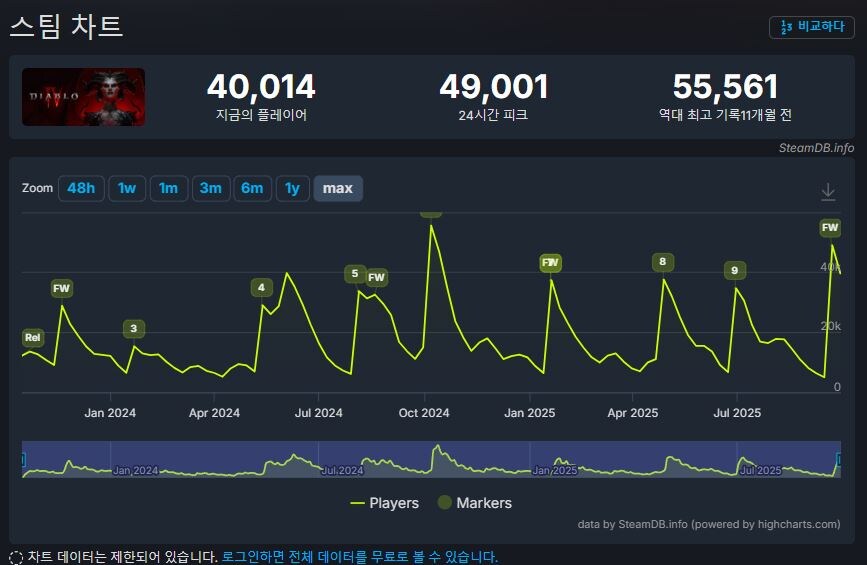Click the FW marker near Jan 2025
This screenshot has height=565, width=867.
550,263
